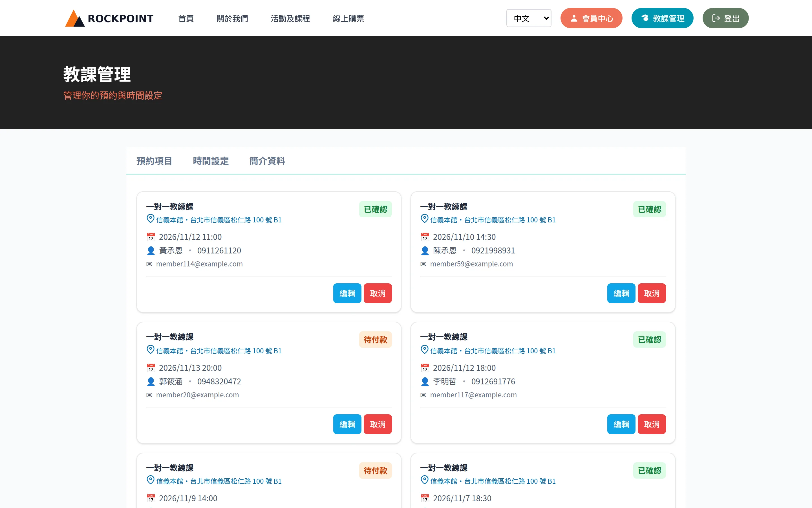The height and width of the screenshot is (508, 812).
Task: Click 取消 on 陳承恩 booking card
Action: [x=652, y=293]
